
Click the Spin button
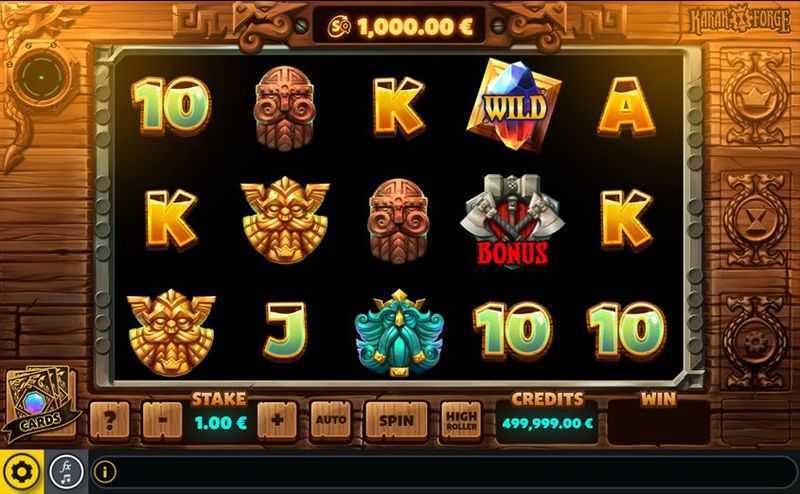coord(396,421)
